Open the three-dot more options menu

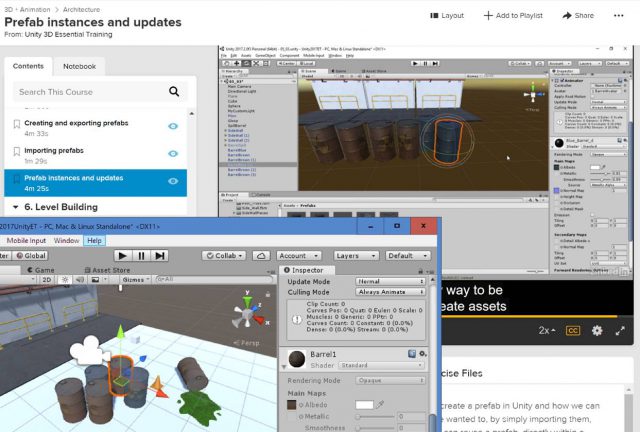coord(618,16)
